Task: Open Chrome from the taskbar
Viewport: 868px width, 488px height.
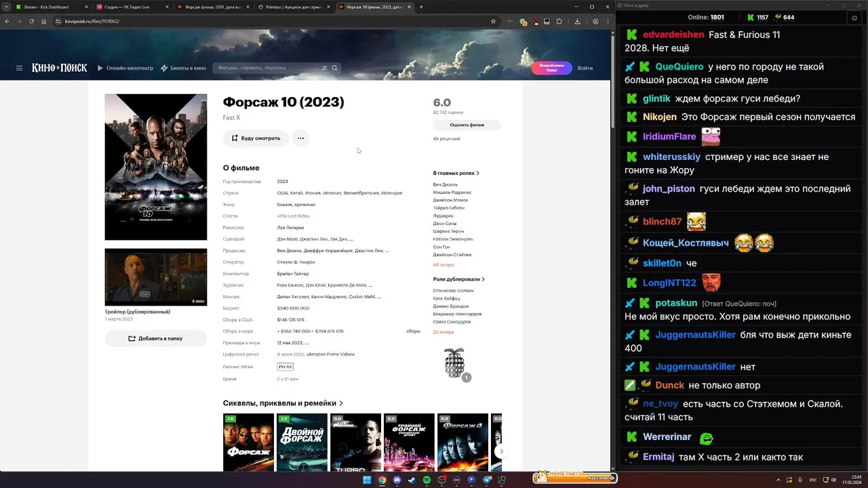Action: pos(382,480)
